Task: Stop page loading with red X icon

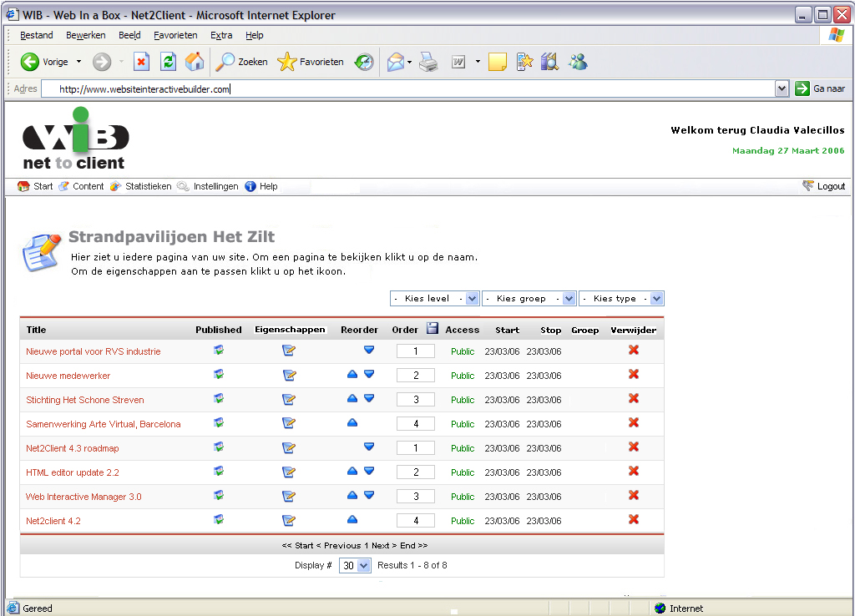Action: point(141,62)
